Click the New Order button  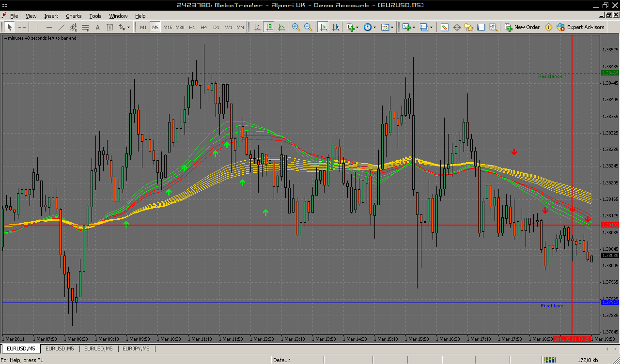tap(522, 27)
